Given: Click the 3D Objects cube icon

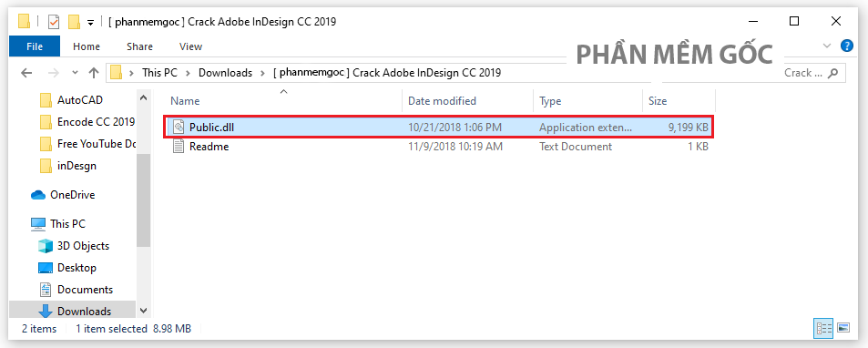Looking at the screenshot, I should (46, 246).
